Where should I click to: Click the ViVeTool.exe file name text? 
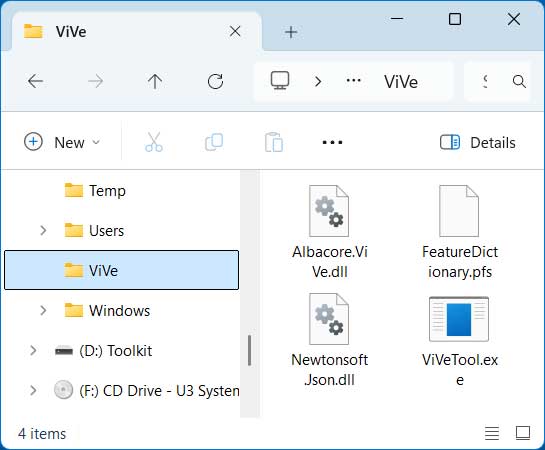tap(460, 370)
